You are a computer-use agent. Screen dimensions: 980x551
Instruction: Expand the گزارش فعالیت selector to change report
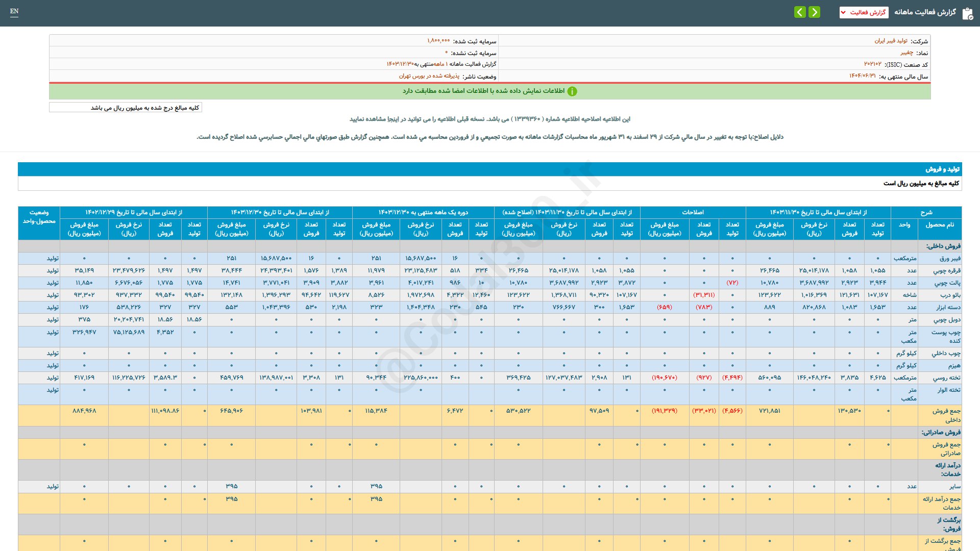coord(864,12)
